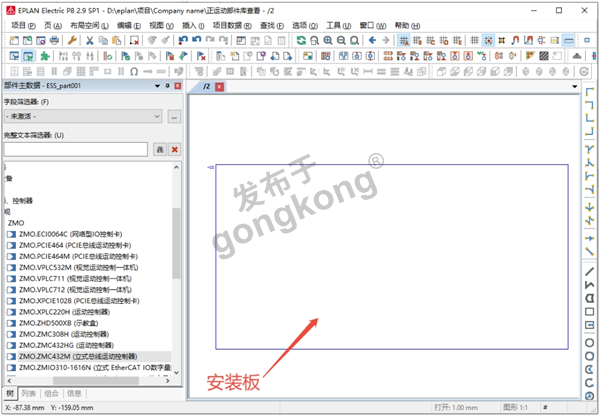Switch to the 组合 tab
The image size is (600, 416).
click(51, 393)
